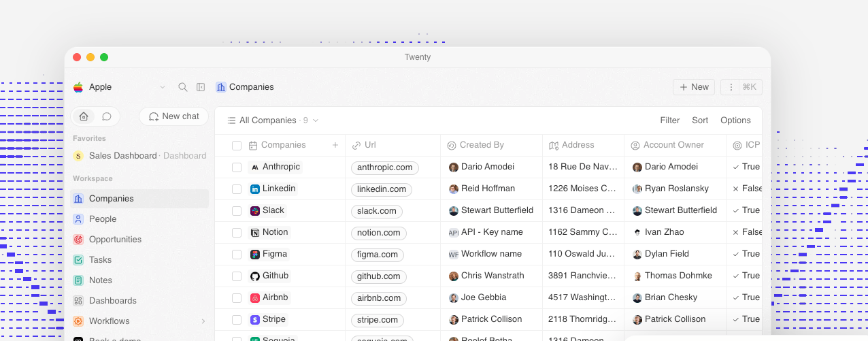The width and height of the screenshot is (868, 341).
Task: Click the Airbnb company logo
Action: click(255, 297)
